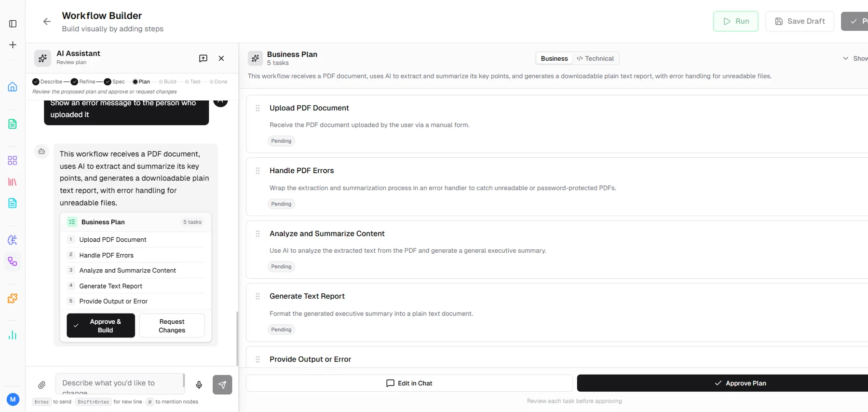The image size is (868, 412).
Task: Grab the drag handle of Handle PDF Errors
Action: tap(258, 171)
